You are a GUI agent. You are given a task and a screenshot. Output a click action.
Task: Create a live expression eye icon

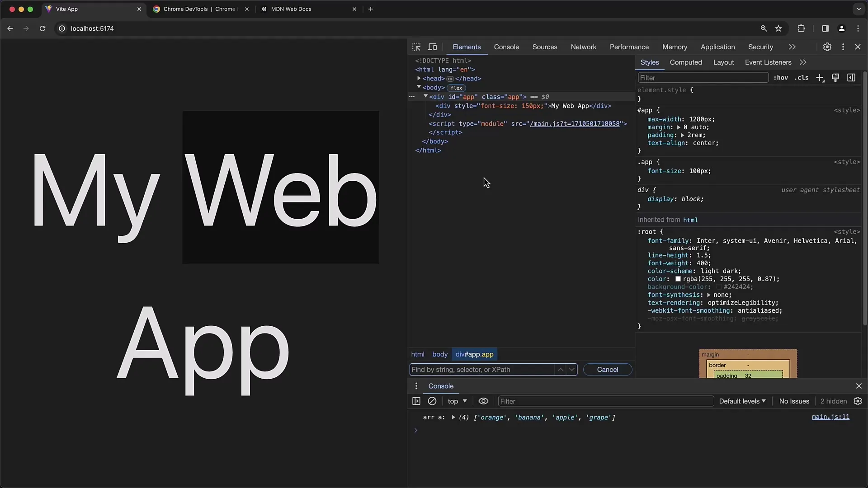[483, 401]
